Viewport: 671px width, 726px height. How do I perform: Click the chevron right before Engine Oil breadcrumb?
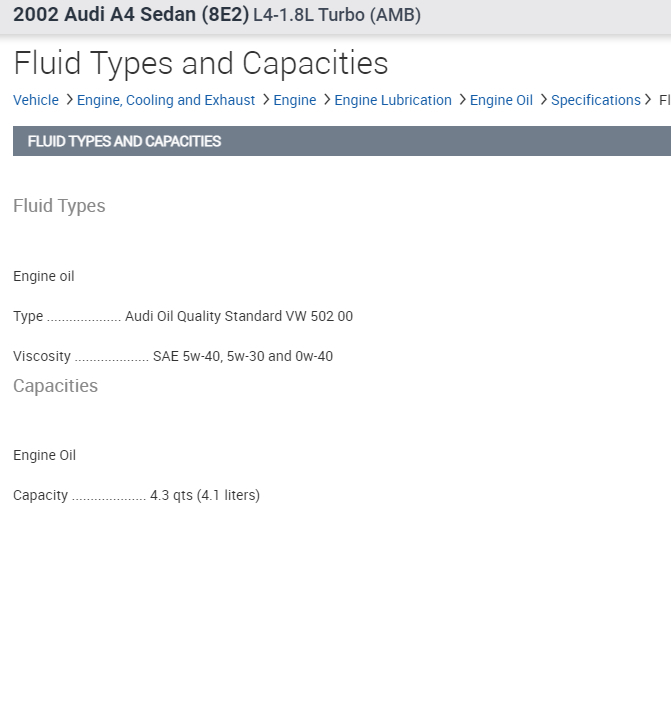coord(462,100)
